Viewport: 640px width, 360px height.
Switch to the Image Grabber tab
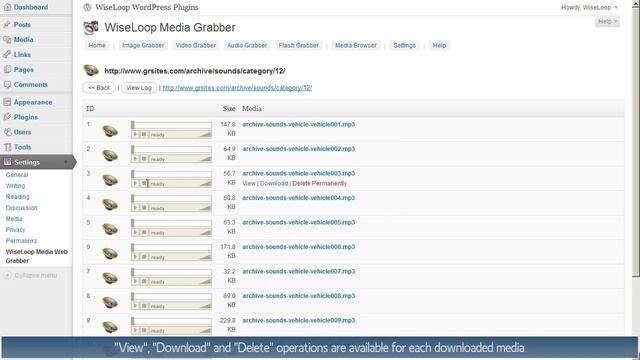coord(143,45)
